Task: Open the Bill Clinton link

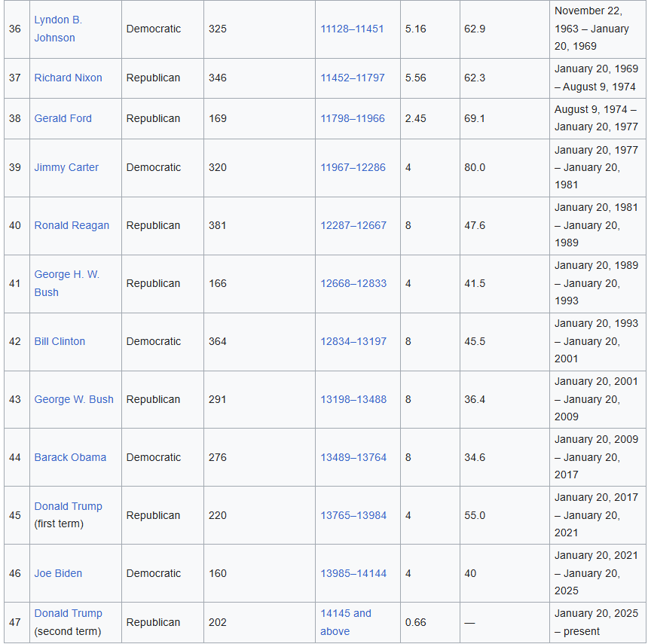Action: [60, 341]
